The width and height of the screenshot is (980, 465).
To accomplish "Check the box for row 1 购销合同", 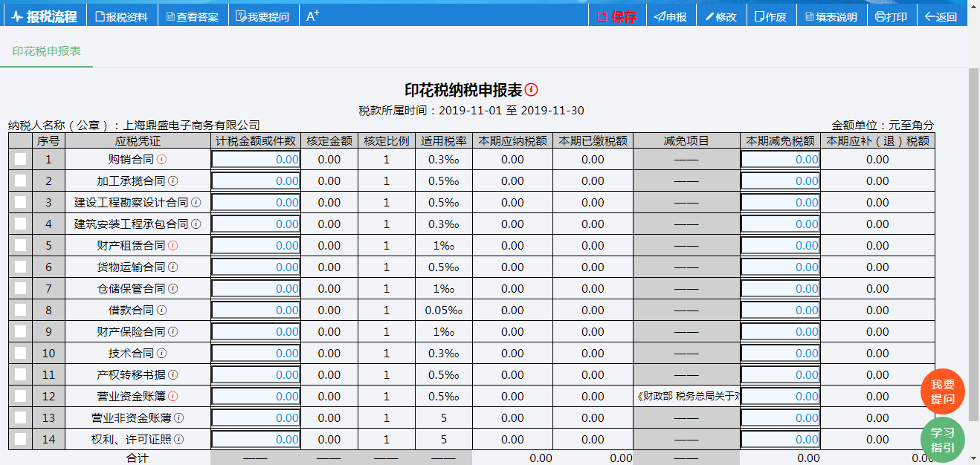I will tap(20, 159).
